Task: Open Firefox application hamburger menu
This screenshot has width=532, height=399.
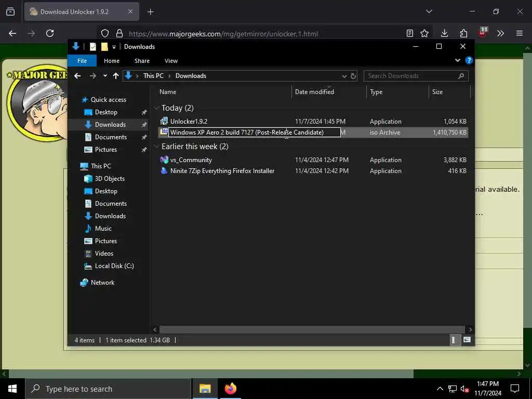Action: (520, 33)
